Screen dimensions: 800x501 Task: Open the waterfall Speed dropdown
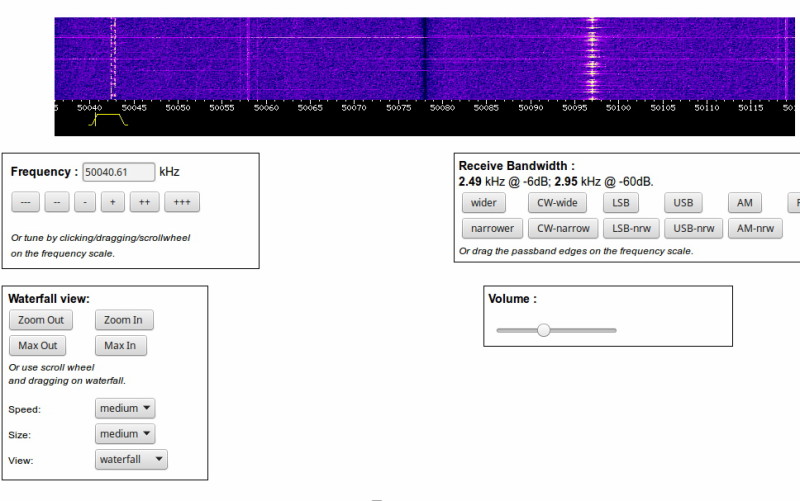click(x=125, y=408)
